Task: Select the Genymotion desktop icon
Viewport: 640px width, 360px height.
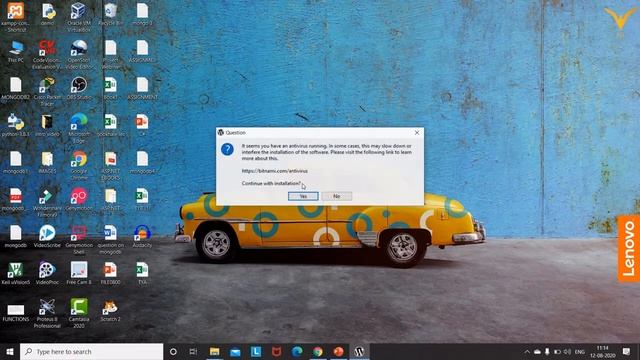Action: click(78, 200)
